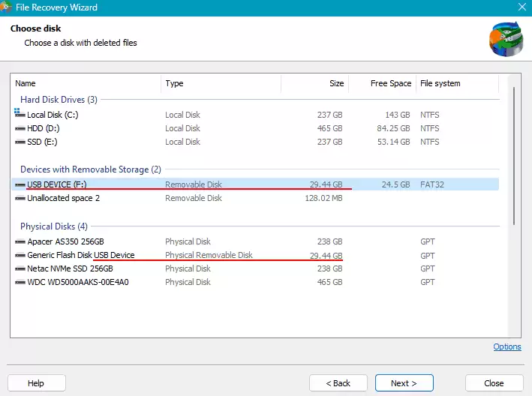Click the Unallocated space 2 icon
The image size is (532, 396).
coord(20,198)
